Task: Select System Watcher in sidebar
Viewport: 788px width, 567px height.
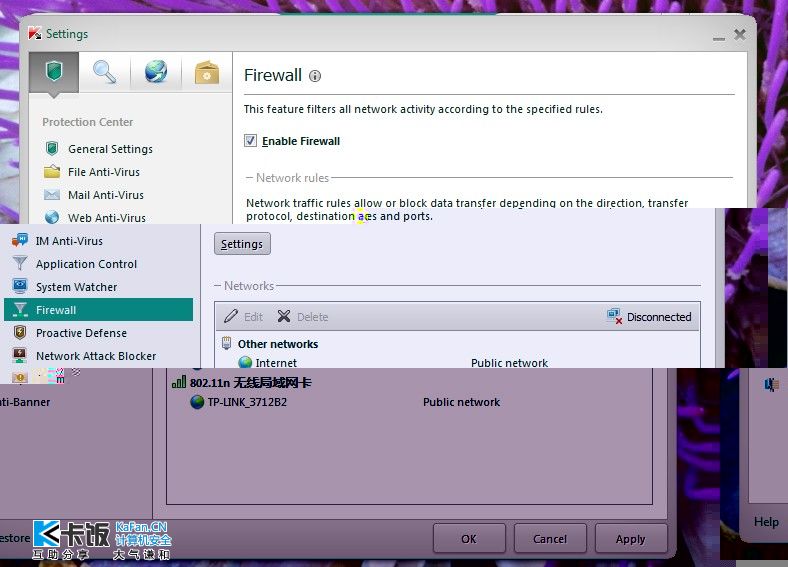Action: (76, 287)
